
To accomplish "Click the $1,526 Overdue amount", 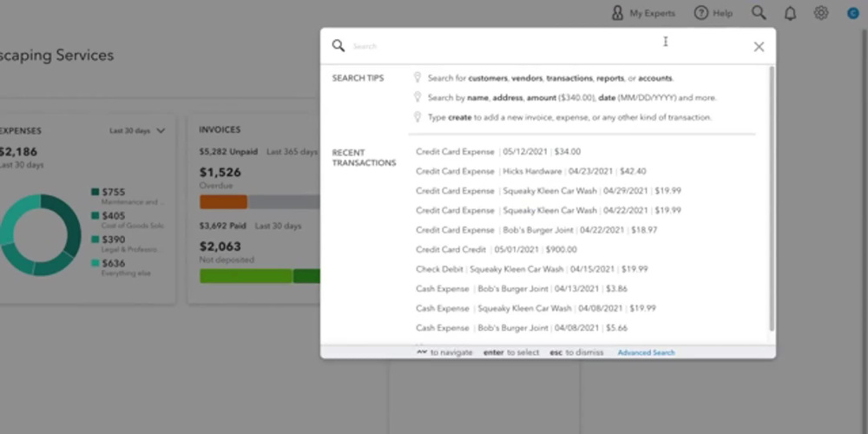I will pos(220,172).
